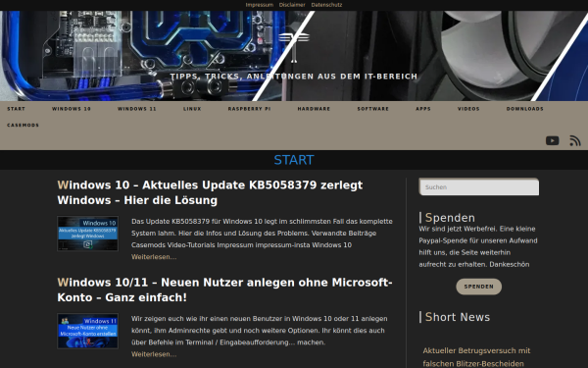The width and height of the screenshot is (588, 368).
Task: Open the Downloads menu item
Action: [525, 109]
